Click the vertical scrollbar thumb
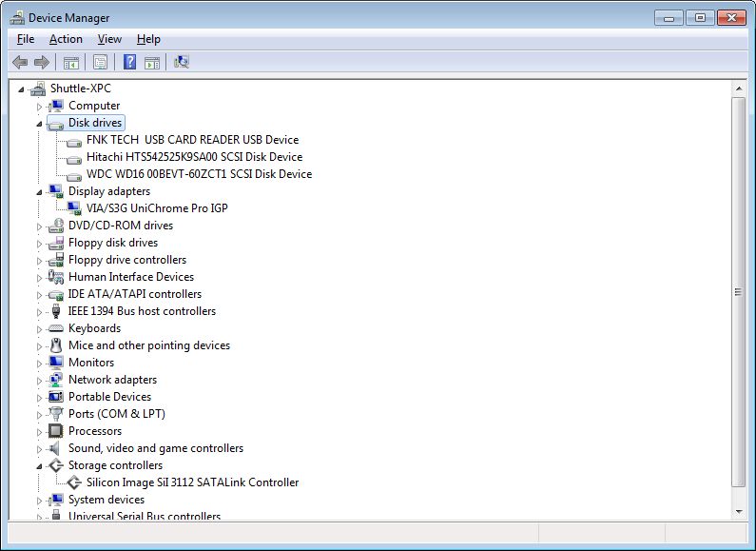This screenshot has width=756, height=551. click(738, 292)
